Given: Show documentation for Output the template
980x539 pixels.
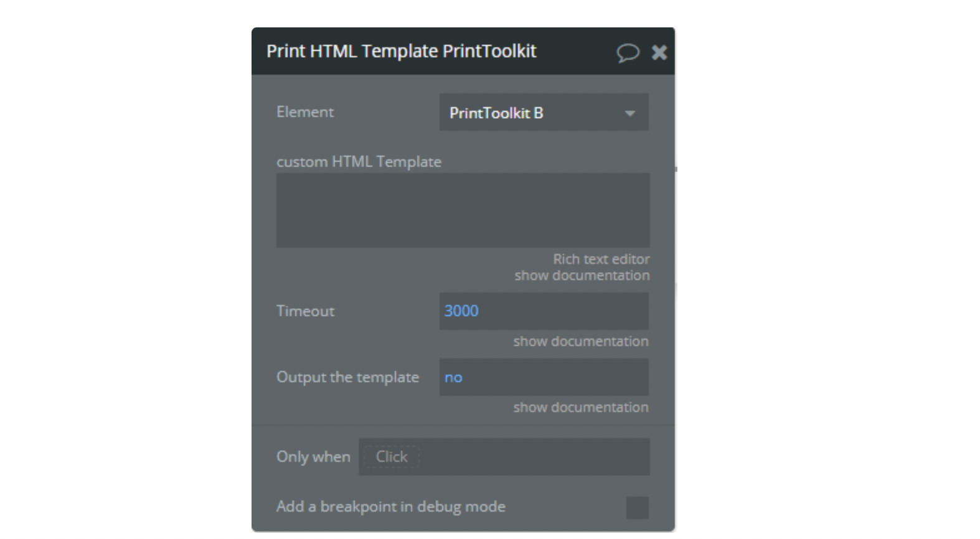Looking at the screenshot, I should click(581, 407).
